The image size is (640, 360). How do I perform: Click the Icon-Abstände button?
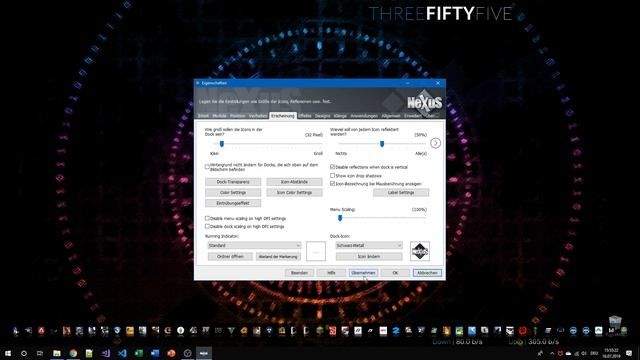coord(294,182)
